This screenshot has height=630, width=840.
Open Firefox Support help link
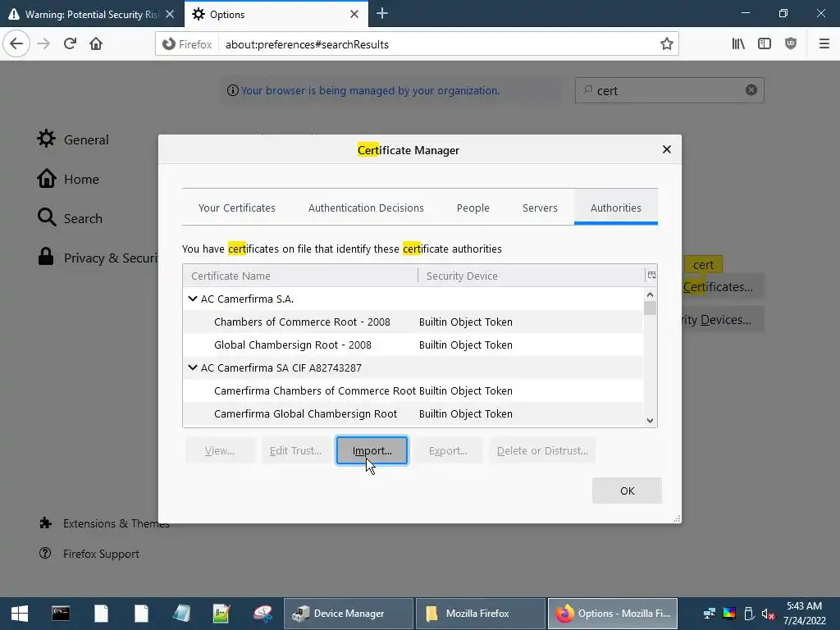click(x=89, y=554)
